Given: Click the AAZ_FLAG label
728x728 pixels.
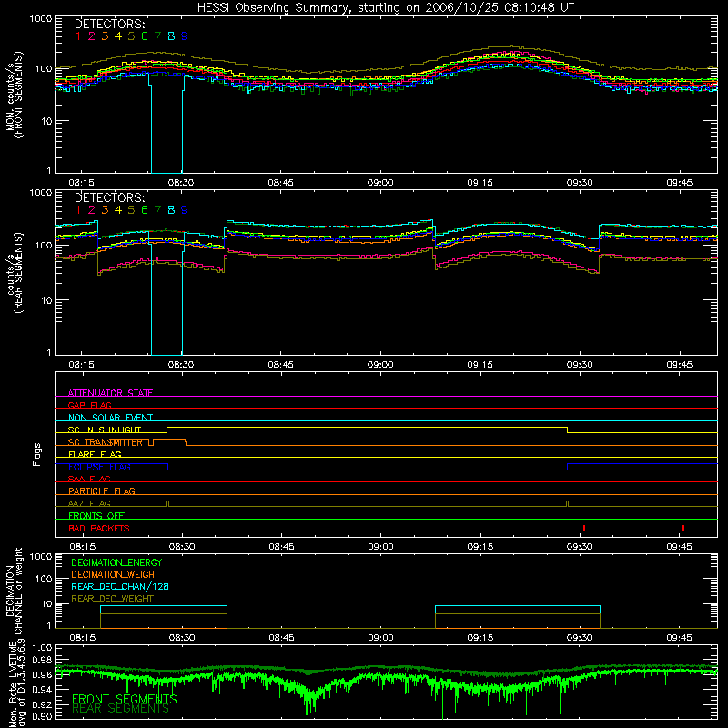Looking at the screenshot, I should pos(89,503).
